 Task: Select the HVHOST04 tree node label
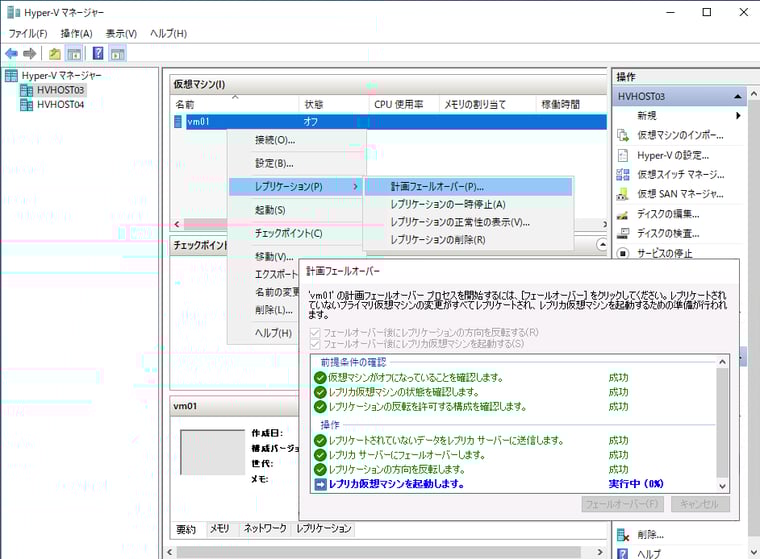tap(61, 105)
